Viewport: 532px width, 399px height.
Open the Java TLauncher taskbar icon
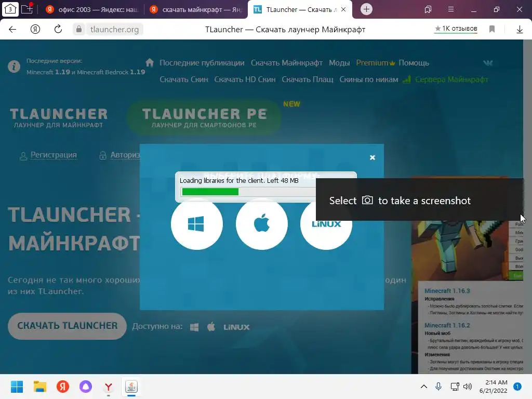[x=131, y=387]
